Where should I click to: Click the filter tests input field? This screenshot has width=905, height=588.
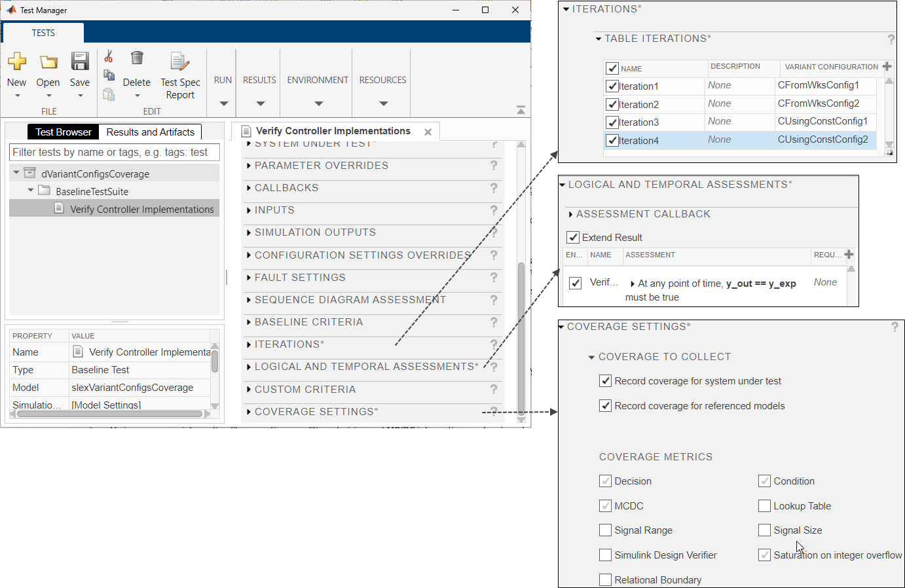(115, 153)
